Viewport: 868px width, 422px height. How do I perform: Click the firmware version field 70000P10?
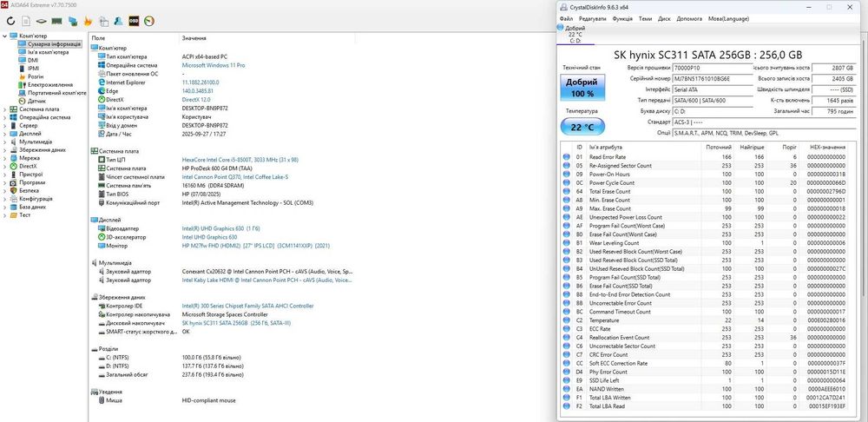pos(713,68)
